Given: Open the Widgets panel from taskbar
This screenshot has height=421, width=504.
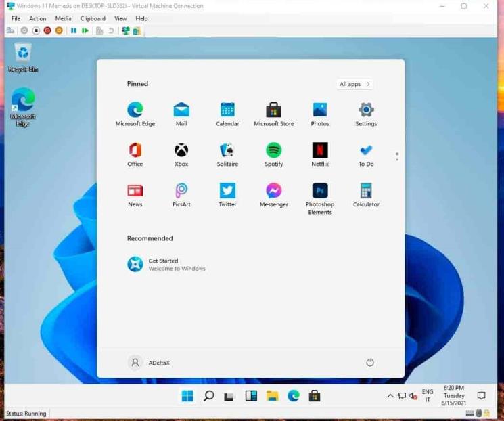Looking at the screenshot, I should pos(251,395).
